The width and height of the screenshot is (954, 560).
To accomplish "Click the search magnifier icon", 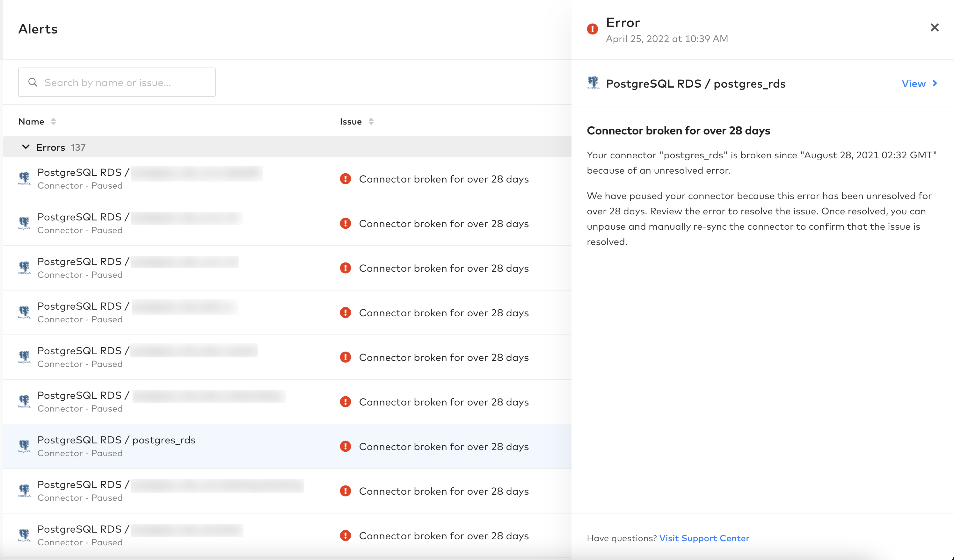I will pyautogui.click(x=33, y=82).
